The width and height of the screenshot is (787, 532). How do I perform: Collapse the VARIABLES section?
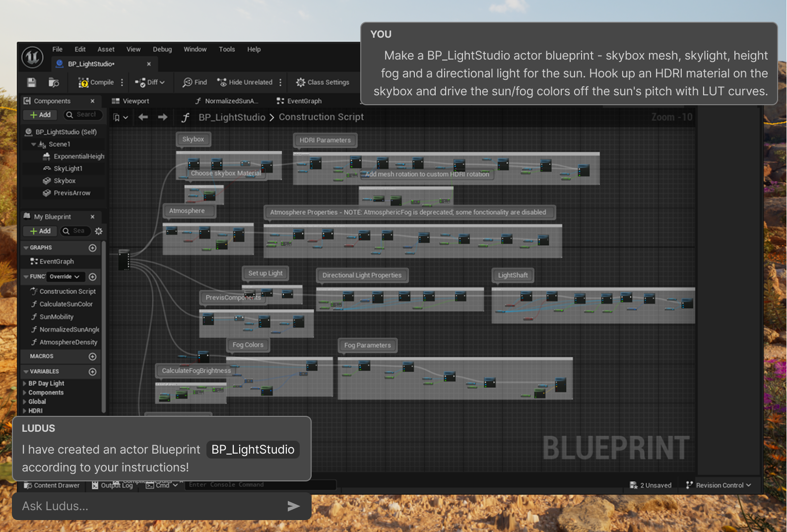click(x=26, y=372)
